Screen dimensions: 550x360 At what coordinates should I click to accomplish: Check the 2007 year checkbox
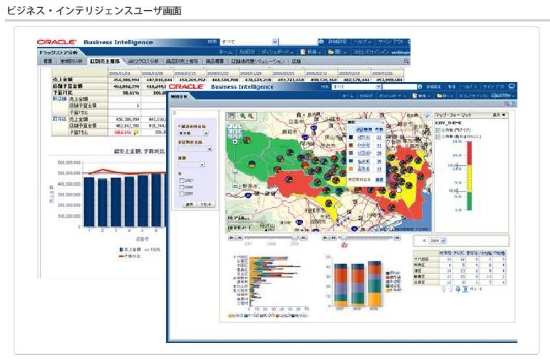click(x=182, y=181)
